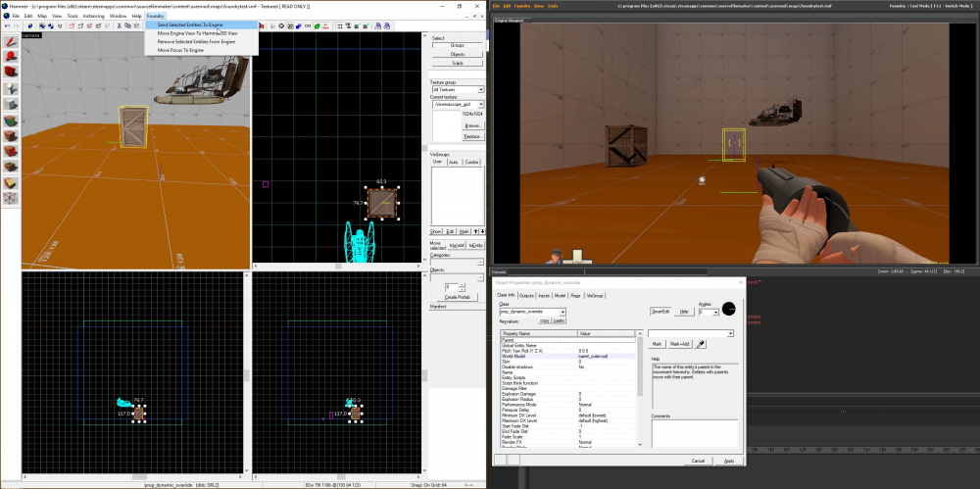The image size is (980, 489).
Task: Click the Apply button in Object Properties
Action: (x=728, y=460)
